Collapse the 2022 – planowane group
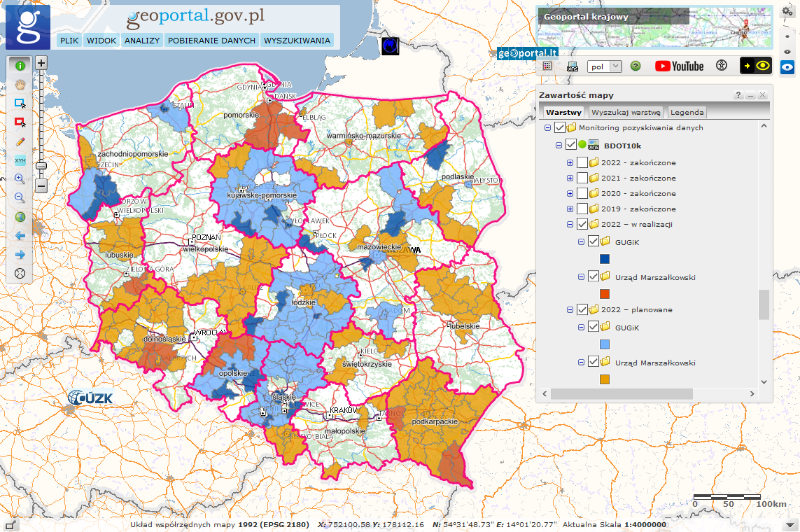The height and width of the screenshot is (532, 800). coord(570,309)
